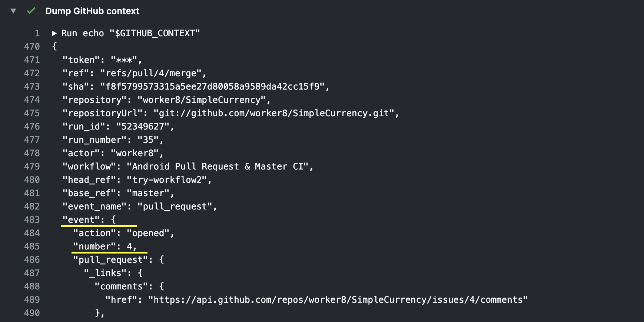
Task: Select line number 483 next to event
Action: (x=32, y=220)
